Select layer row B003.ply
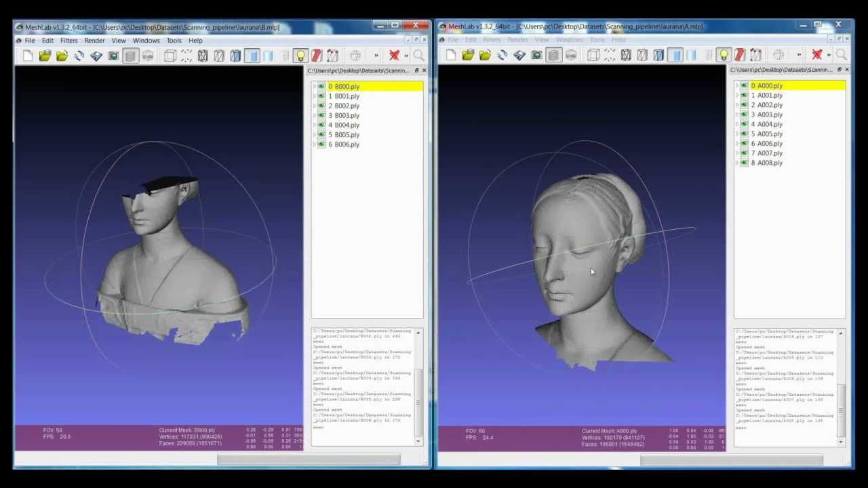Viewport: 868px width, 488px height. pos(367,115)
